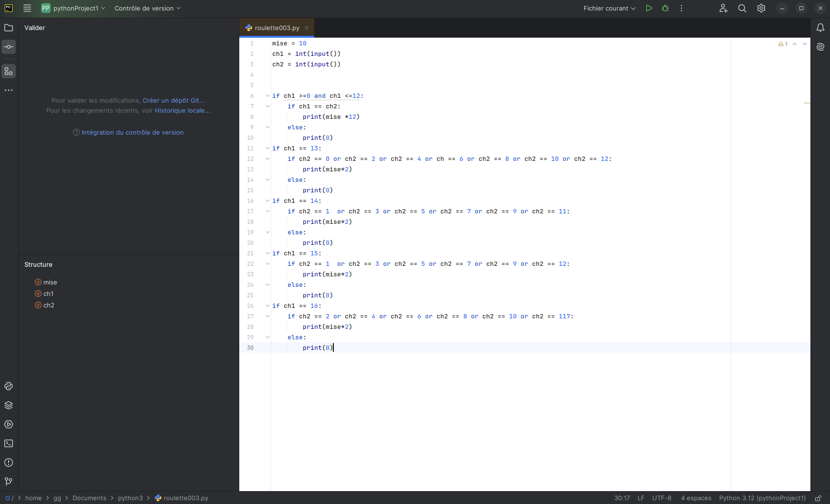Open the Python Packages layers icon
This screenshot has width=830, height=504.
pyautogui.click(x=9, y=405)
